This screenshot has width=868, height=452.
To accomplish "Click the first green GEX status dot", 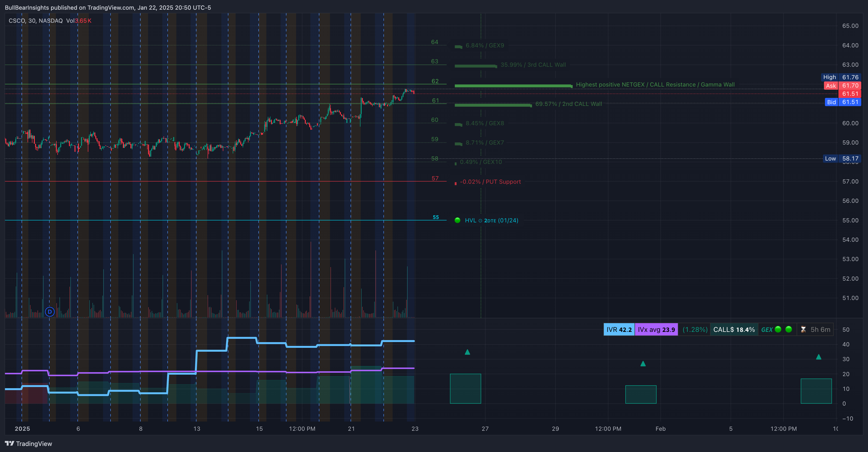I will [778, 329].
